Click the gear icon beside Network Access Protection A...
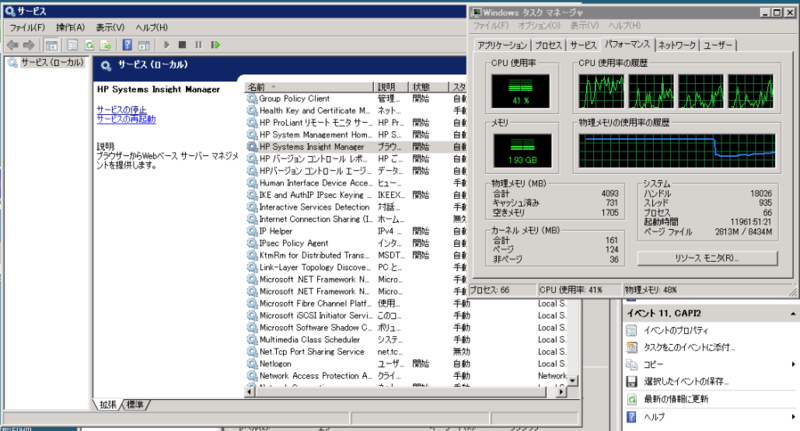The height and width of the screenshot is (431, 800). 252,376
